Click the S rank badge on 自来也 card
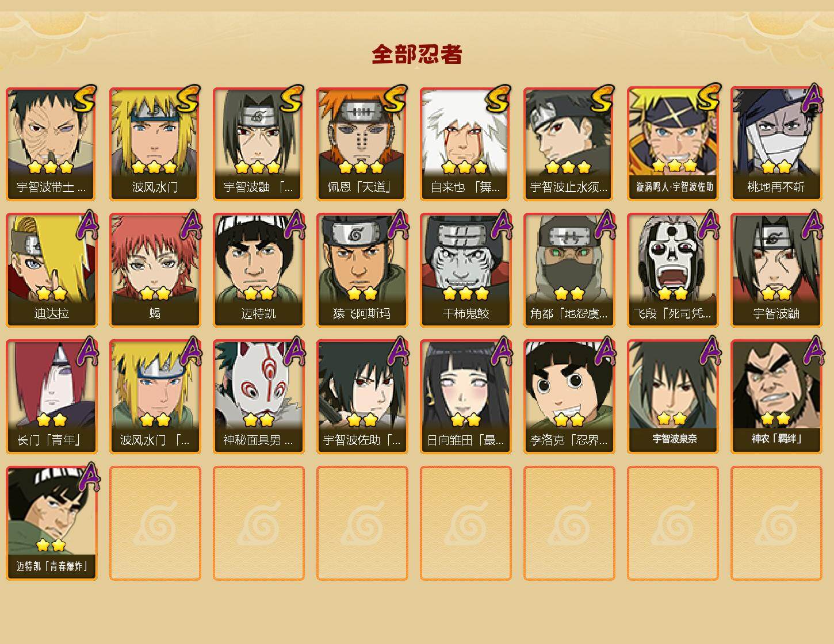This screenshot has height=644, width=834. (498, 98)
